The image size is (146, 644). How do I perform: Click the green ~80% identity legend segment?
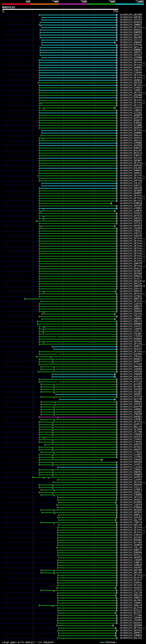point(101,4)
